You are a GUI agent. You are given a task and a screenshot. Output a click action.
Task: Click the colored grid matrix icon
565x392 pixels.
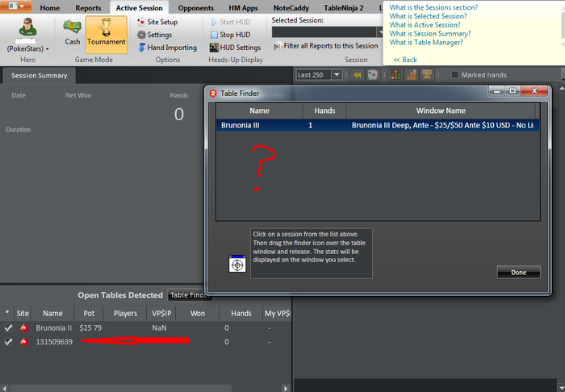[395, 75]
